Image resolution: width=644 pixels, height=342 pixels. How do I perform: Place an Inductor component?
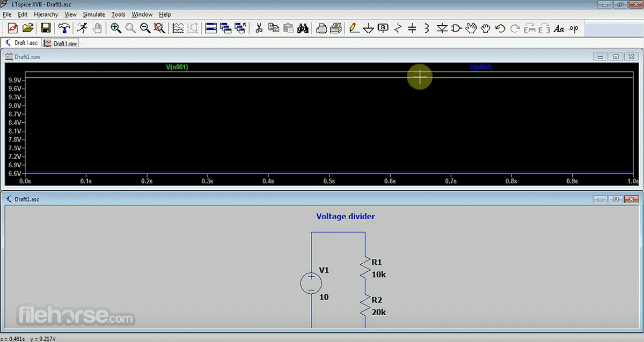[427, 28]
